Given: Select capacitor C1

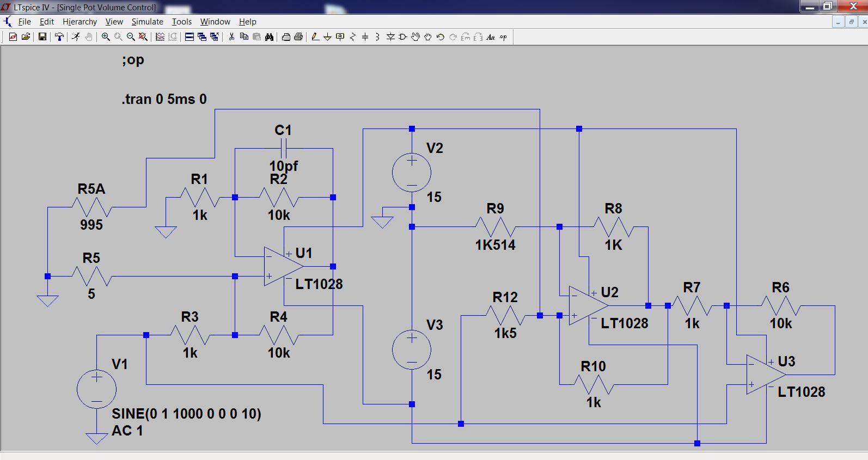Looking at the screenshot, I should [x=284, y=148].
